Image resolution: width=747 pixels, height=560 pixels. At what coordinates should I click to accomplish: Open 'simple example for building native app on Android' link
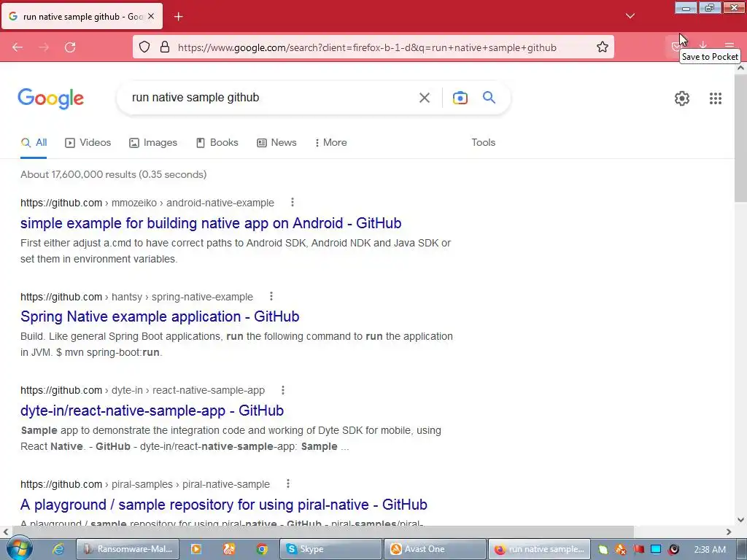click(211, 223)
